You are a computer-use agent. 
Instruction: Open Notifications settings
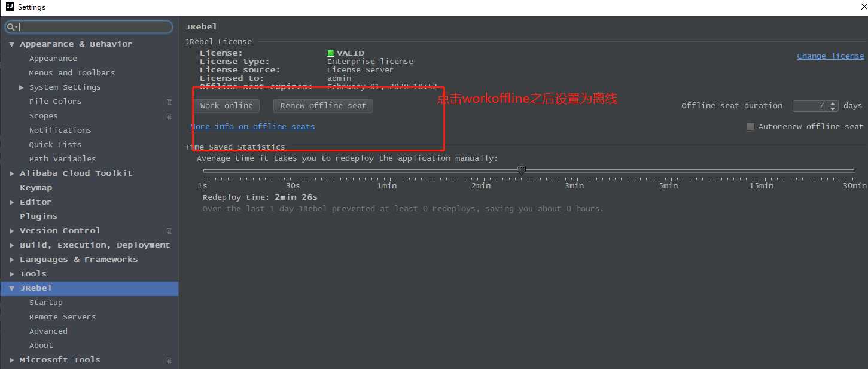tap(60, 130)
